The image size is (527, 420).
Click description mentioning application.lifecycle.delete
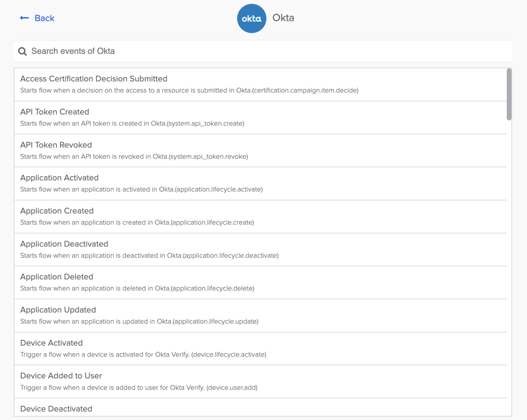(x=137, y=289)
